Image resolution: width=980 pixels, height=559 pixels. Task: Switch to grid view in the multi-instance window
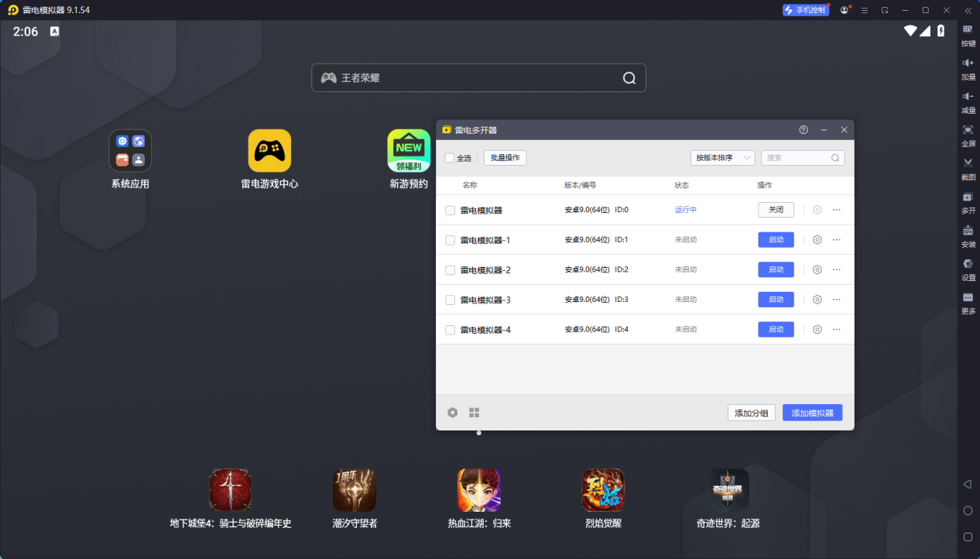click(474, 412)
